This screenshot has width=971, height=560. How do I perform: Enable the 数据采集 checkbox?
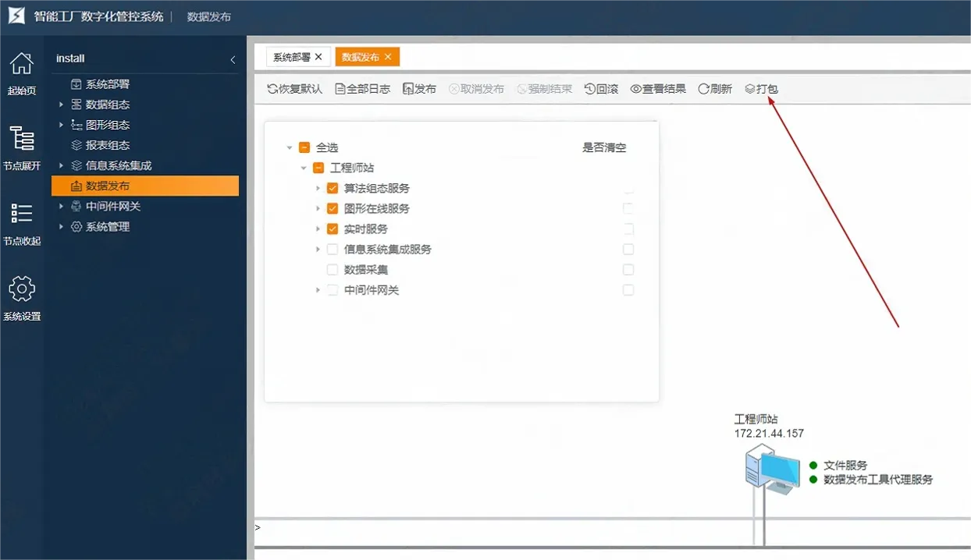tap(332, 269)
